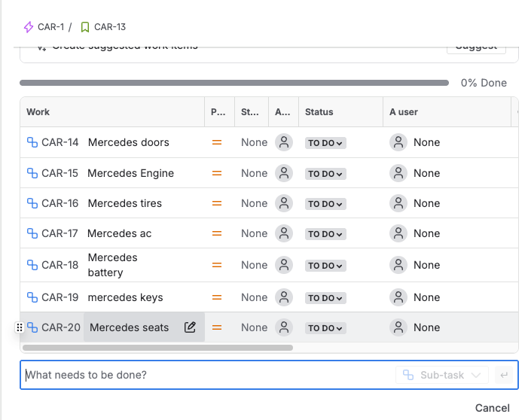Image resolution: width=528 pixels, height=420 pixels.
Task: Click medium priority icon for Mercedes battery
Action: (x=217, y=265)
